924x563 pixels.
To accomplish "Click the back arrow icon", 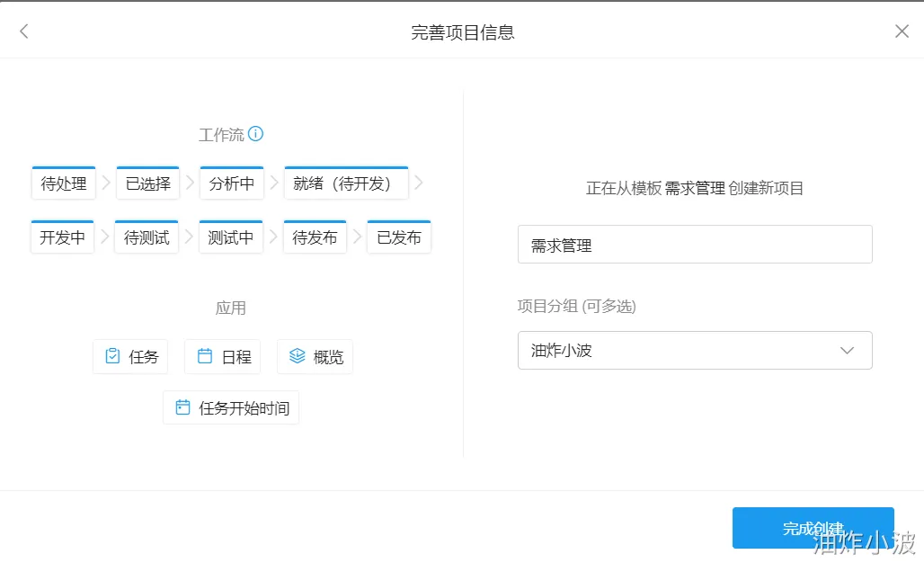I will (x=24, y=31).
